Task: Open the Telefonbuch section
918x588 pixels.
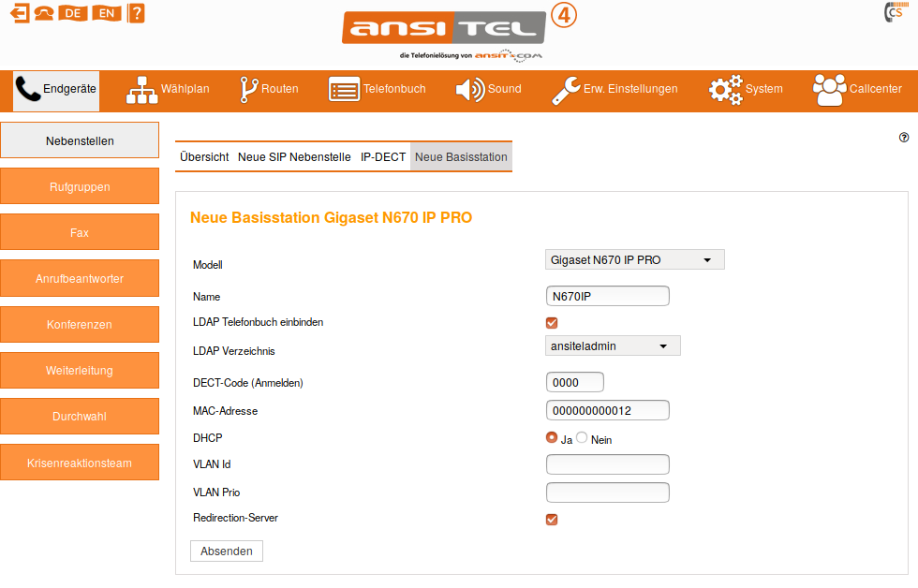Action: point(377,90)
